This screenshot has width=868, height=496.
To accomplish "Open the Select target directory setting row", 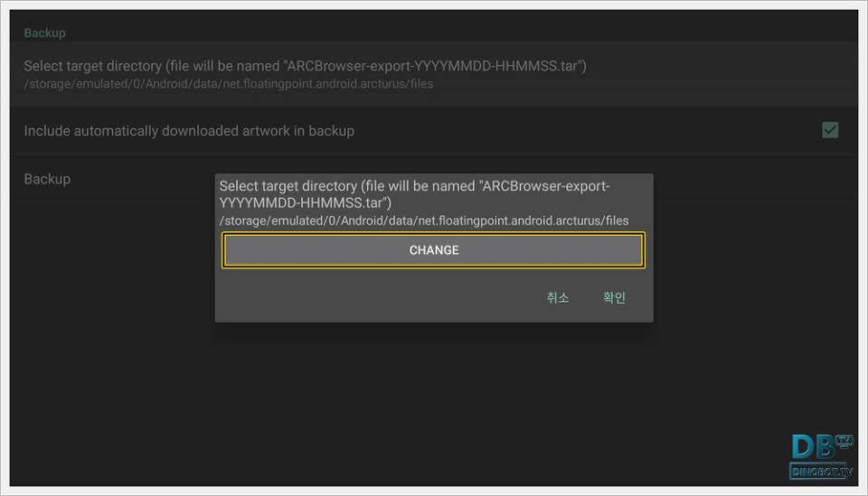I will 433,74.
